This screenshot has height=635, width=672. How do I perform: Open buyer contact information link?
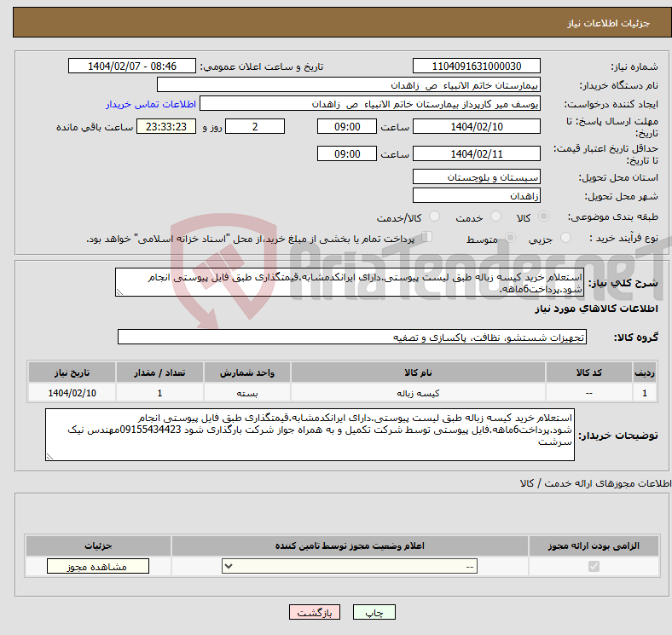click(x=151, y=104)
